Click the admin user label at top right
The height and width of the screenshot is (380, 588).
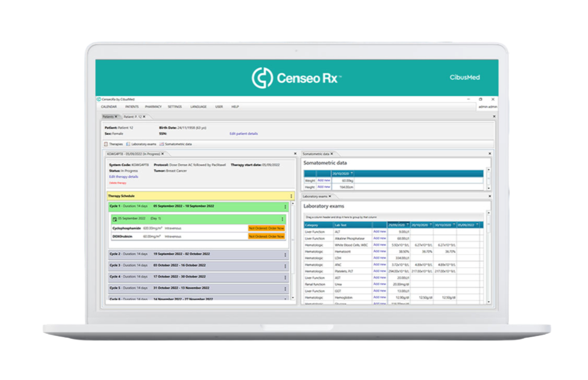[488, 107]
